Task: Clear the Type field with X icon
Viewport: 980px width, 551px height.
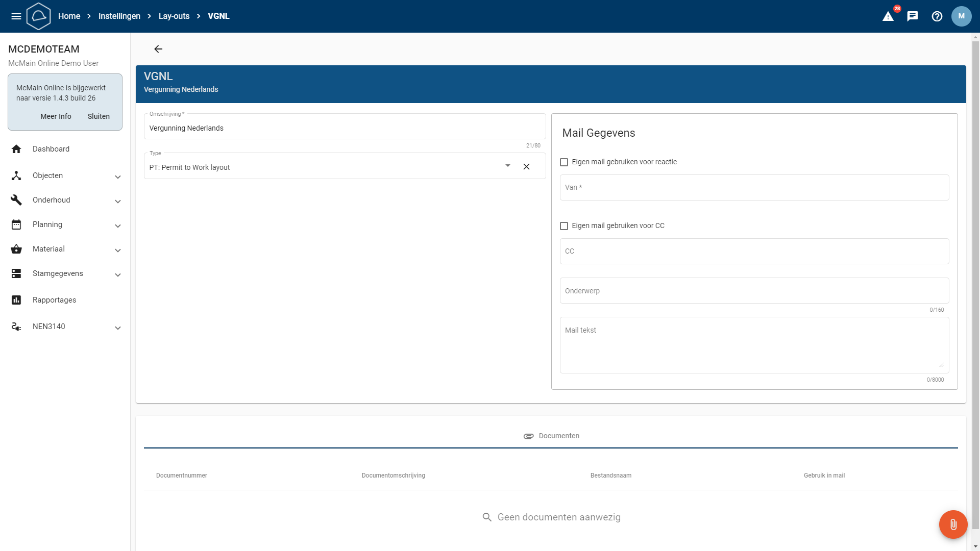Action: point(526,167)
